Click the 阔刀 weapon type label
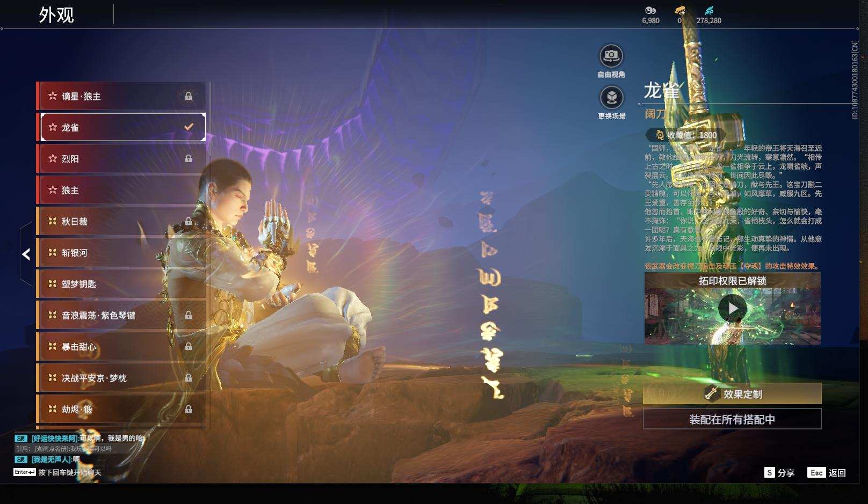 [655, 114]
